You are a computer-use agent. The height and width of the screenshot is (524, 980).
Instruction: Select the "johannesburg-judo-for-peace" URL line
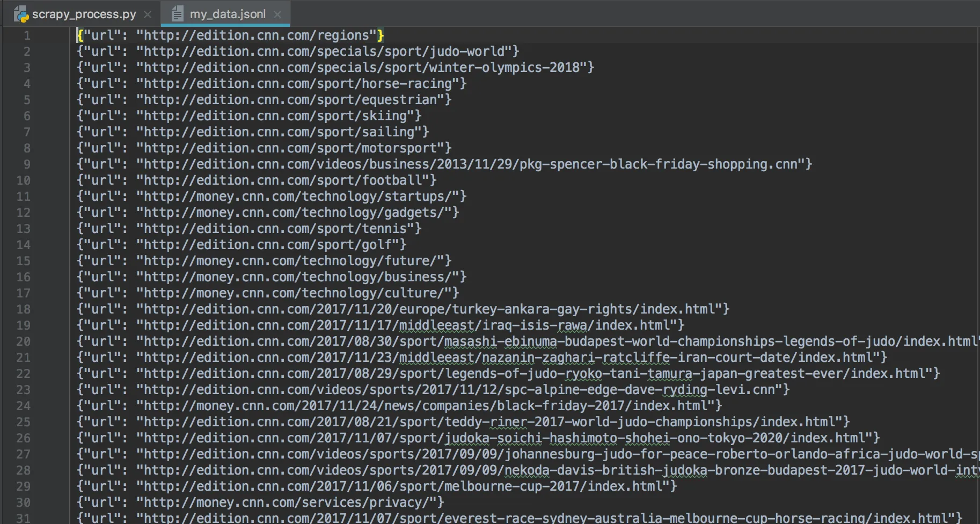pyautogui.click(x=528, y=454)
